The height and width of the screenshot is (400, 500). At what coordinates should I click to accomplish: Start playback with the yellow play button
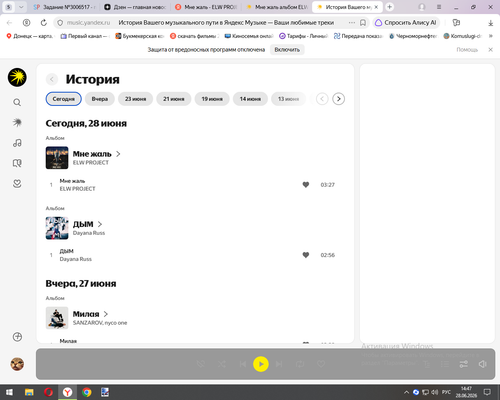point(261,364)
